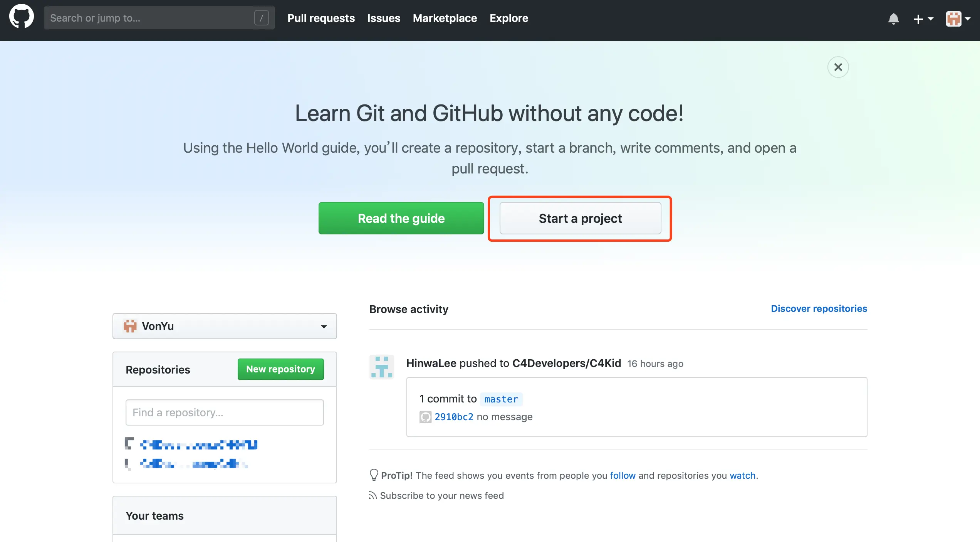Click the green New repository button
This screenshot has width=980, height=542.
click(x=280, y=369)
